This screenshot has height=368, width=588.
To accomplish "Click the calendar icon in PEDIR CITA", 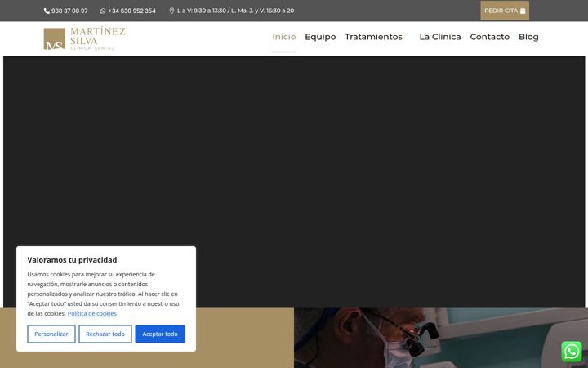I will click(523, 11).
